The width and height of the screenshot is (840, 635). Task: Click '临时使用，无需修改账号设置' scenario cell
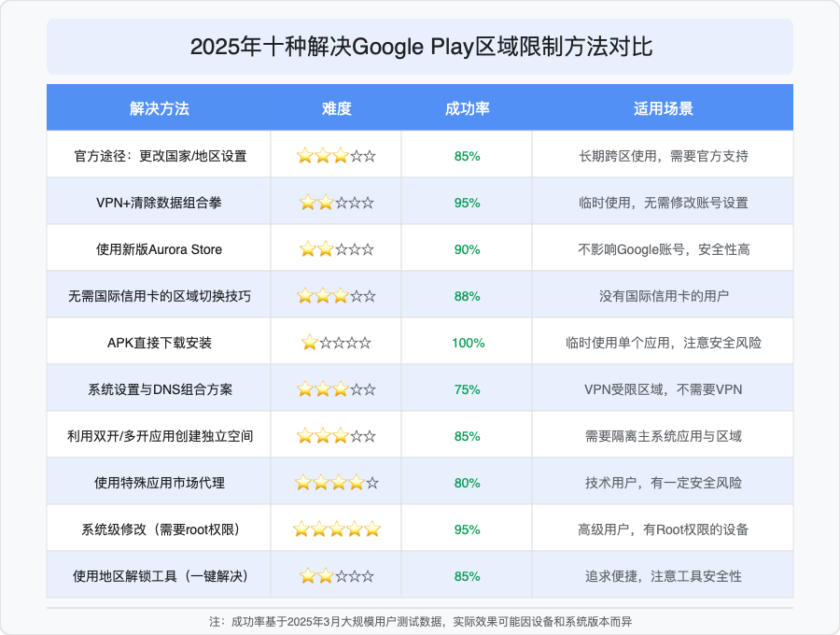coord(664,203)
